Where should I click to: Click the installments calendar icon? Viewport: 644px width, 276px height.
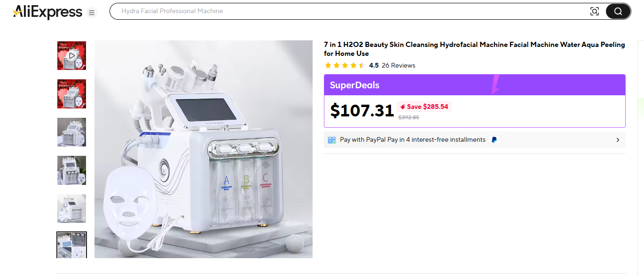332,140
